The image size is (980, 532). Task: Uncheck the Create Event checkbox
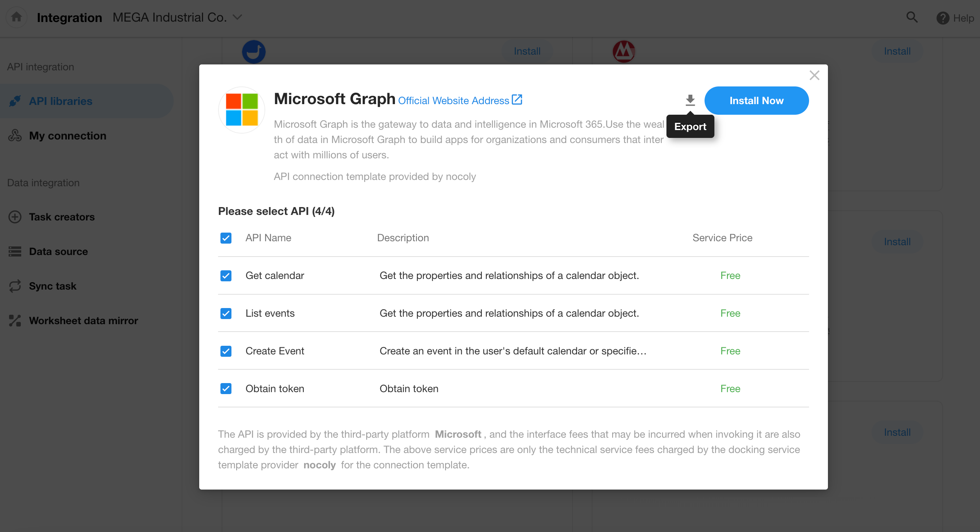pos(226,351)
